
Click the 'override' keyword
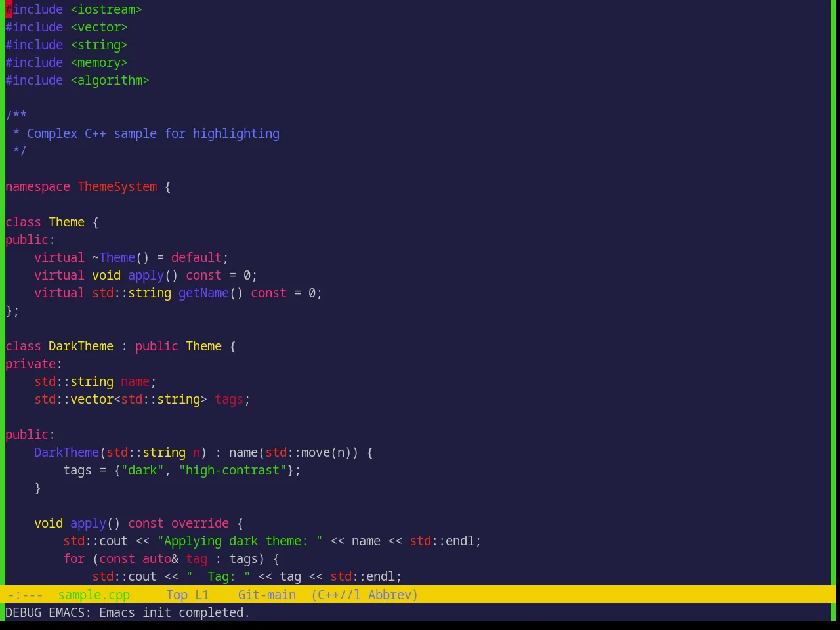pos(200,523)
